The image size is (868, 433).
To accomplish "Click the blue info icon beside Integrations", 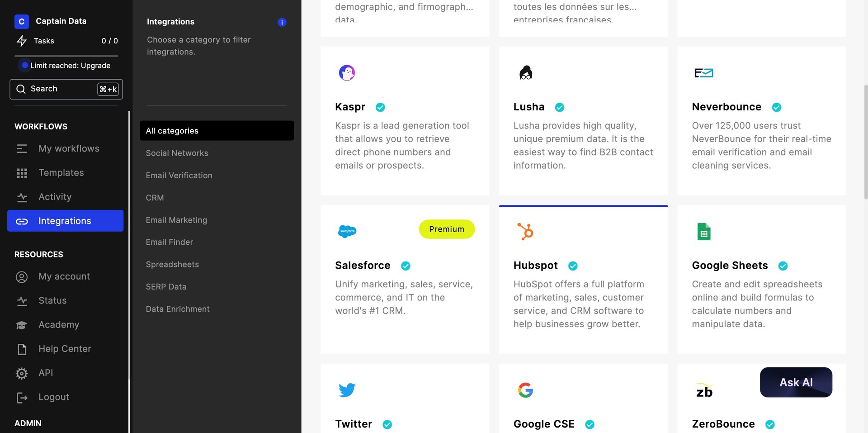I will pyautogui.click(x=282, y=22).
